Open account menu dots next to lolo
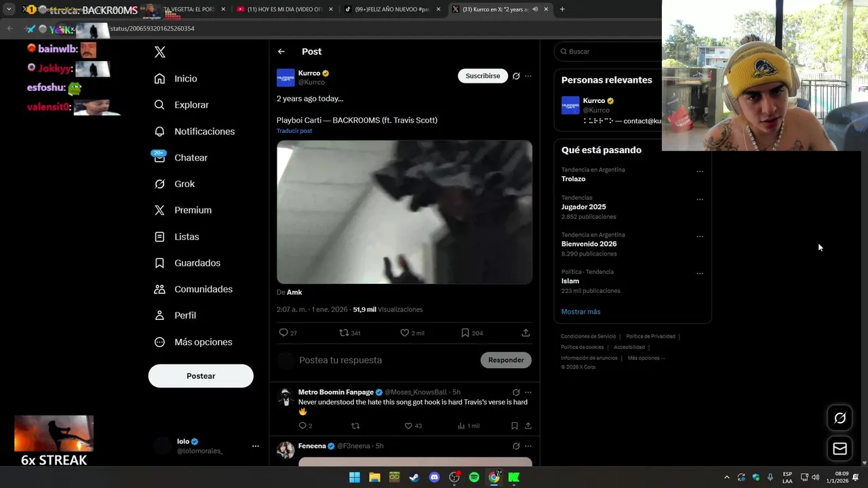 256,446
